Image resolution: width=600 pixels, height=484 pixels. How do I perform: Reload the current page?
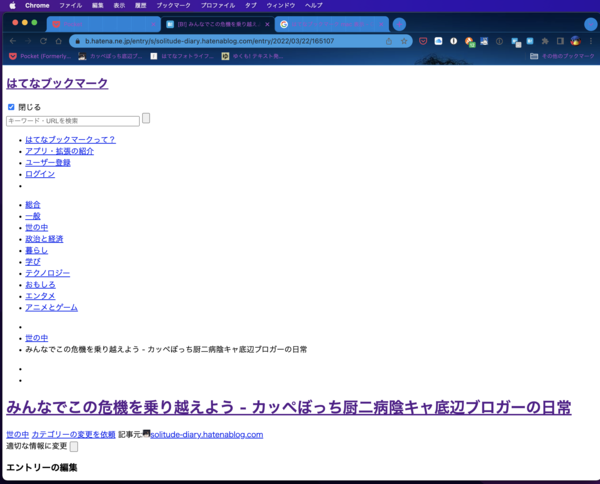pyautogui.click(x=43, y=41)
